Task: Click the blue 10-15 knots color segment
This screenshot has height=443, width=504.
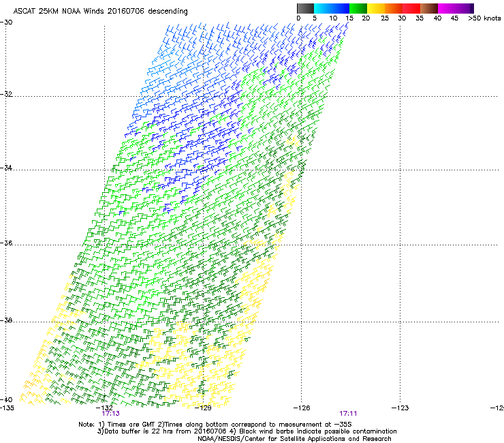Action: [x=341, y=8]
